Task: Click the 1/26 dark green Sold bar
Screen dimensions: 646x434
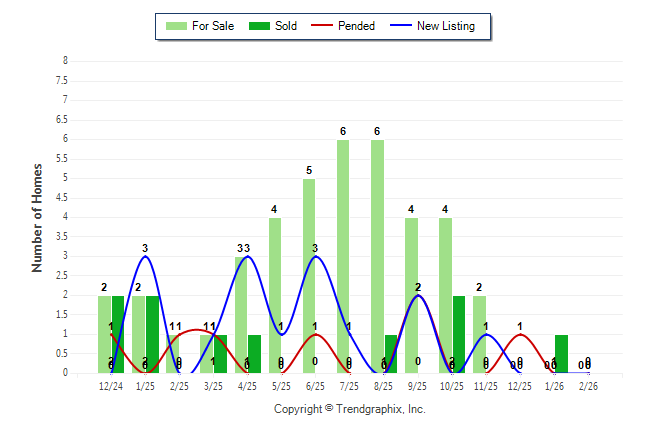Action: tap(561, 354)
